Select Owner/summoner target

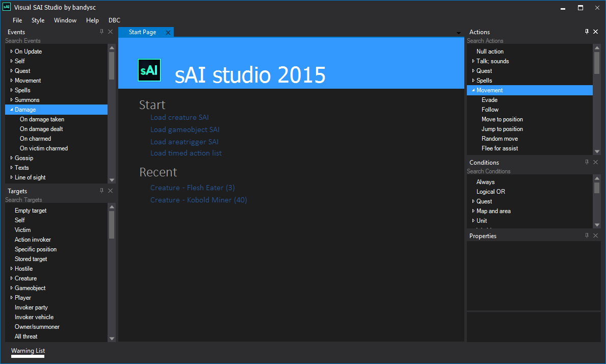37,326
